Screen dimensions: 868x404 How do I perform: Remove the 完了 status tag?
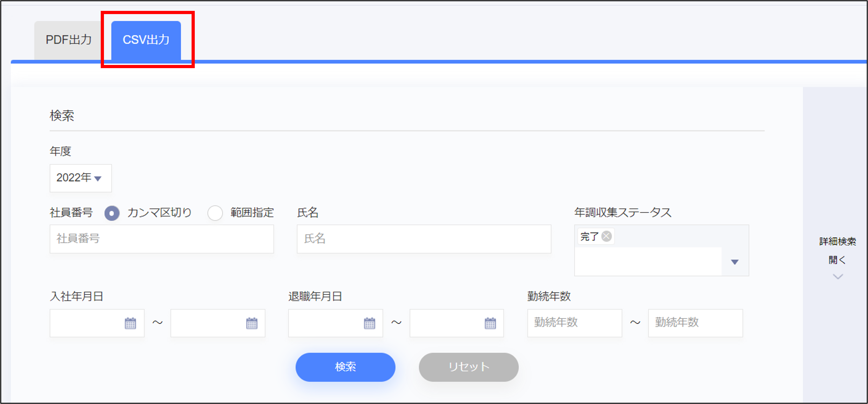pos(606,236)
